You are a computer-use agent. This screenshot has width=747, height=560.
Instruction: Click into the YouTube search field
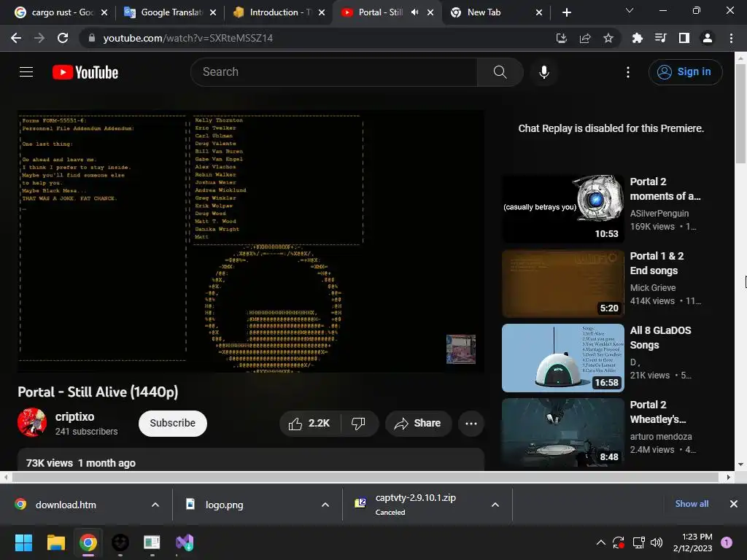pos(333,72)
